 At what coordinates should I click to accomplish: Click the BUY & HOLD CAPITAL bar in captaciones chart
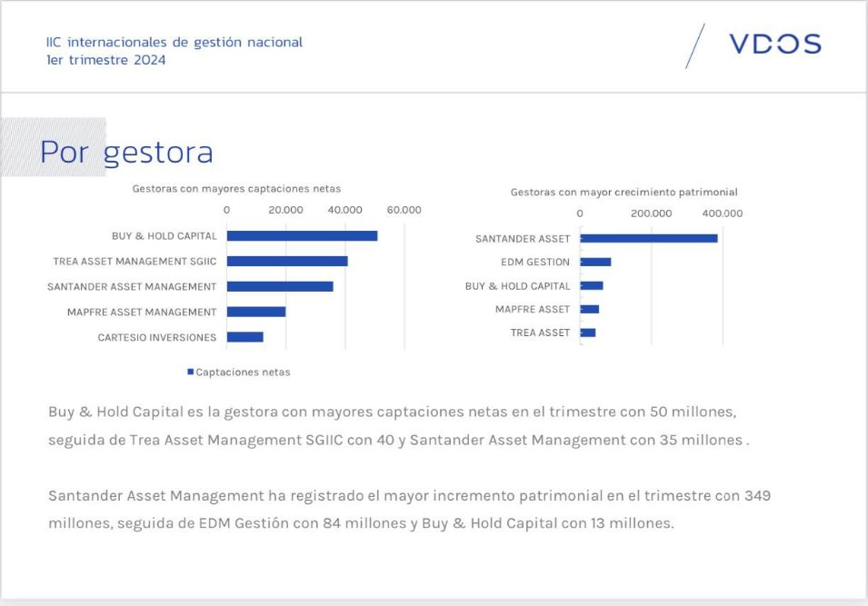[x=303, y=235]
